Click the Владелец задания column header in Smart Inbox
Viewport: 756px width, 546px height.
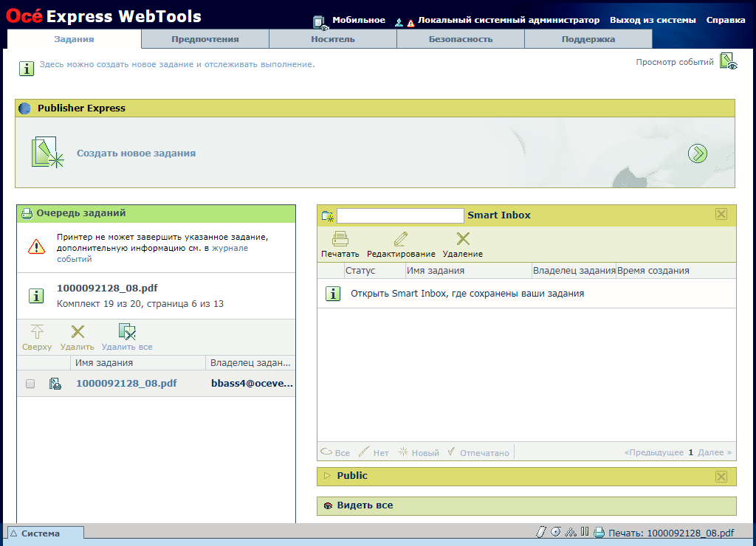tap(574, 271)
